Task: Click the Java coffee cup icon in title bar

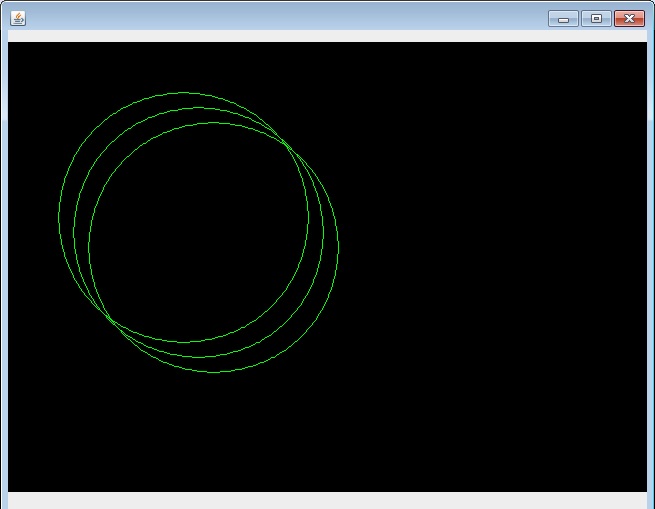Action: click(x=18, y=18)
